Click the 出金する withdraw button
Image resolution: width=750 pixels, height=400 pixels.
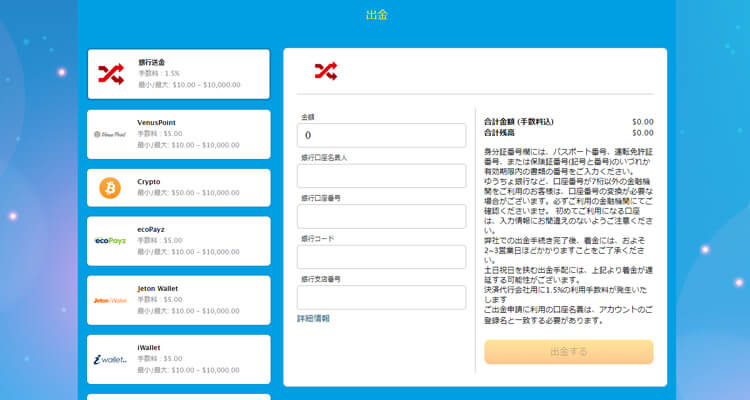tap(569, 352)
